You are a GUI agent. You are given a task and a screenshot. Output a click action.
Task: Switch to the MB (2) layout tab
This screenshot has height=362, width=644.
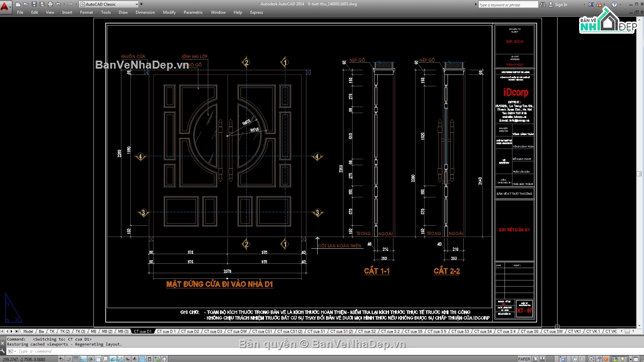(107, 331)
